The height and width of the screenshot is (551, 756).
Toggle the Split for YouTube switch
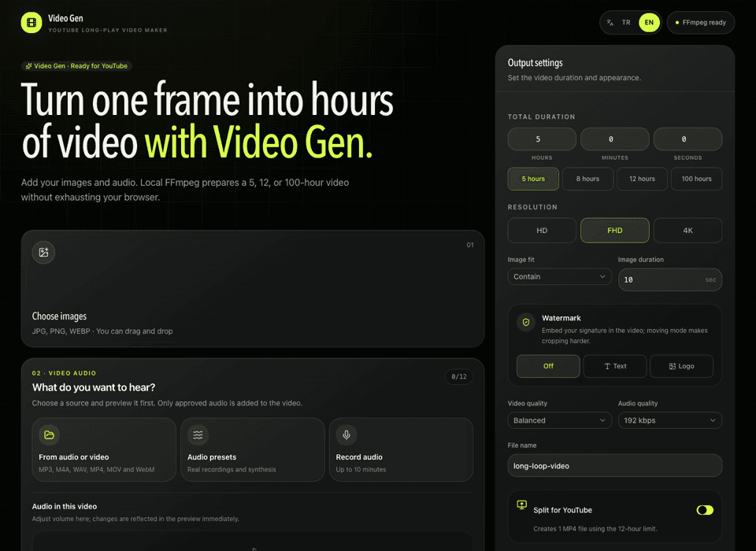[704, 510]
